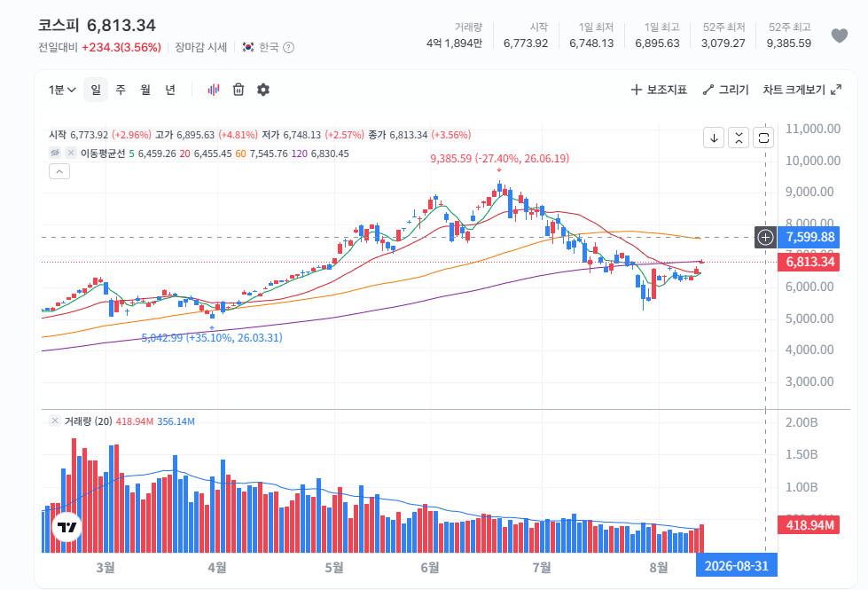Click the 7,599.88 crosshair price label
868x590 pixels.
(x=809, y=238)
